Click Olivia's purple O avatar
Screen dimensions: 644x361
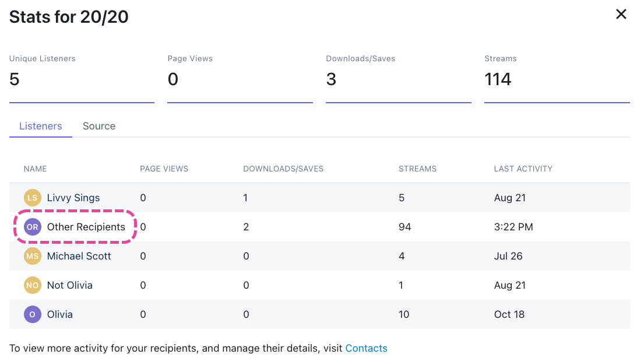[x=32, y=314]
